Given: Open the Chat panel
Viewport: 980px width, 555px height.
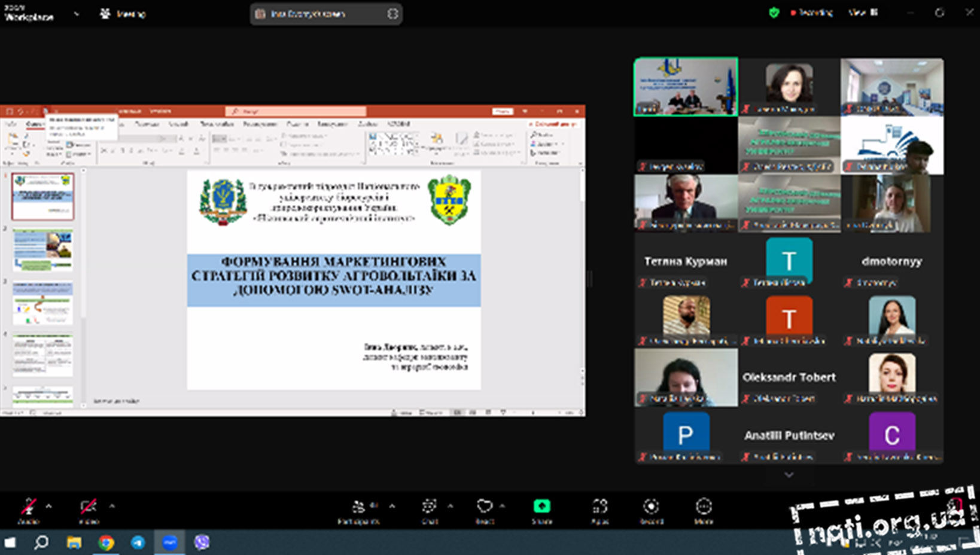Looking at the screenshot, I should [430, 508].
